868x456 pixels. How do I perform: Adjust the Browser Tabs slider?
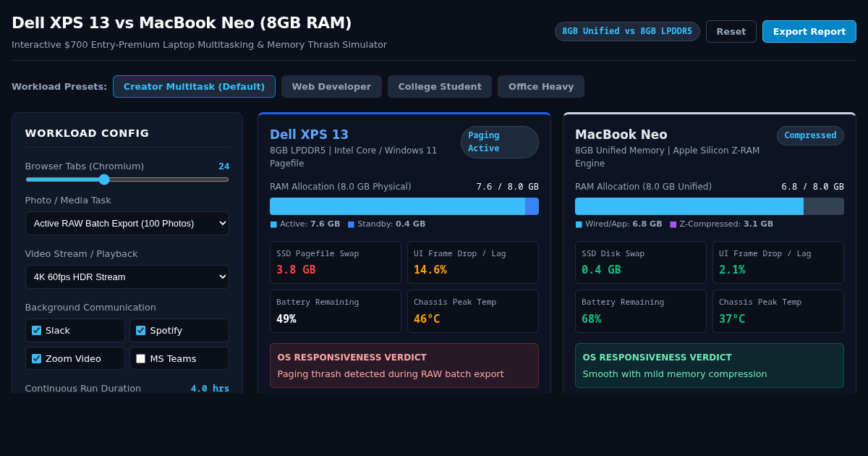tap(127, 180)
